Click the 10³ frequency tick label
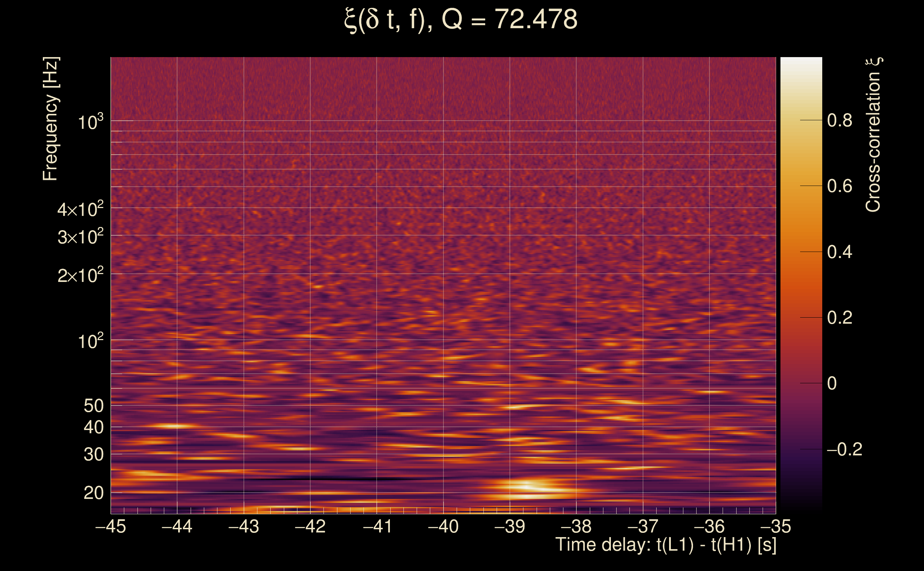Screen dimensions: 924x571 [90, 122]
